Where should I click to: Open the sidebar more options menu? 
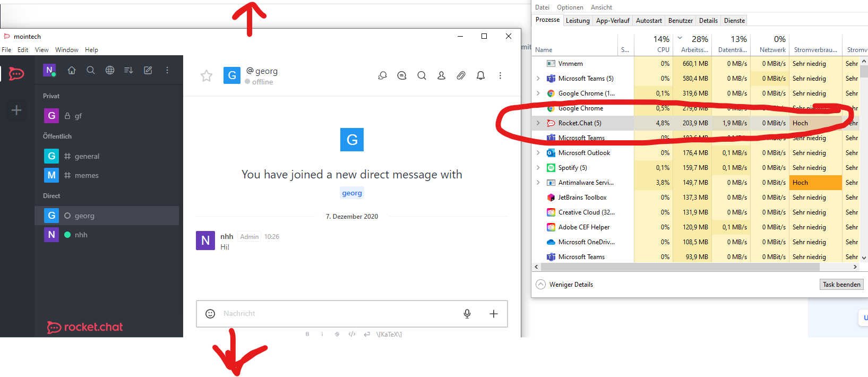167,70
